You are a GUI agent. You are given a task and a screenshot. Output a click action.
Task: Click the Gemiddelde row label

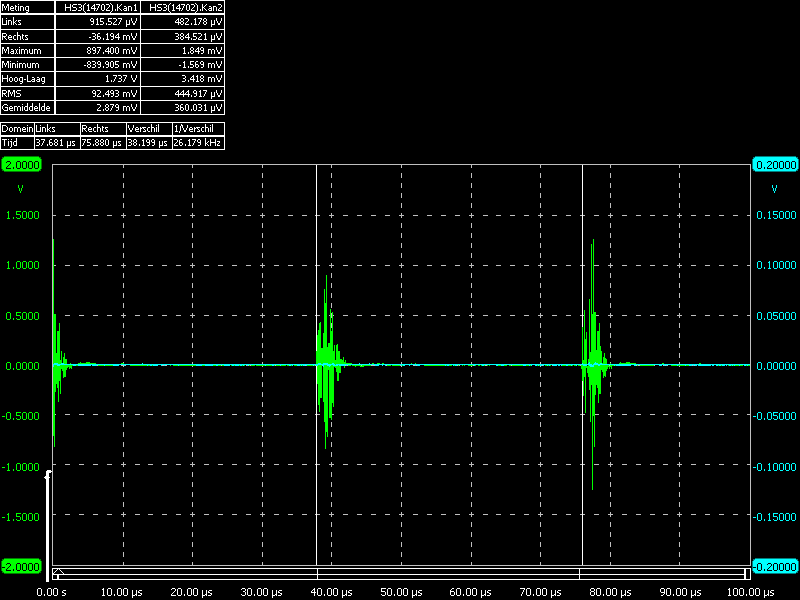[x=26, y=107]
